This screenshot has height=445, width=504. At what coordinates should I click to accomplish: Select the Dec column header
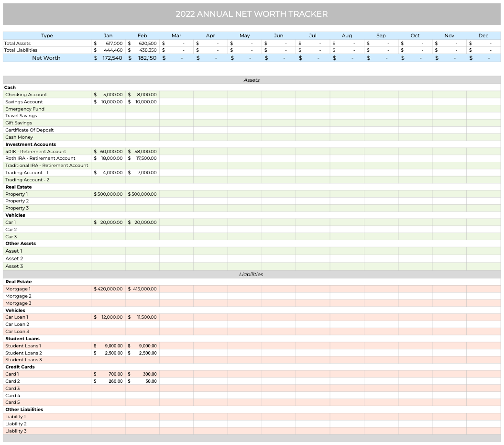(483, 36)
